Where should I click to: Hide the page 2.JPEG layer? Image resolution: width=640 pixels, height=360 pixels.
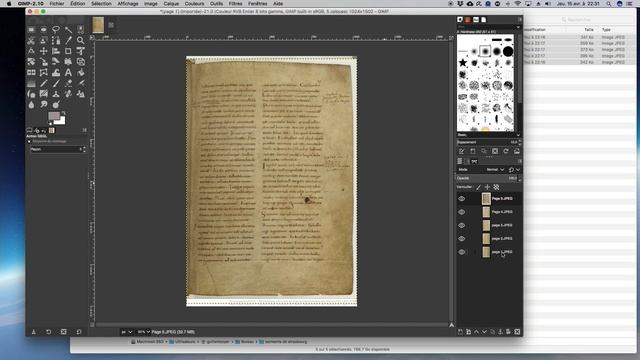tap(462, 238)
